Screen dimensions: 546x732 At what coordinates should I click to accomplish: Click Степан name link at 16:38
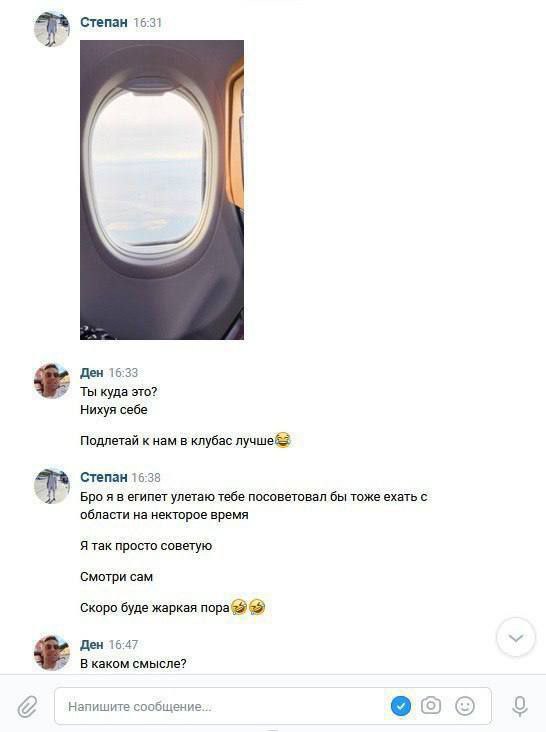click(104, 477)
